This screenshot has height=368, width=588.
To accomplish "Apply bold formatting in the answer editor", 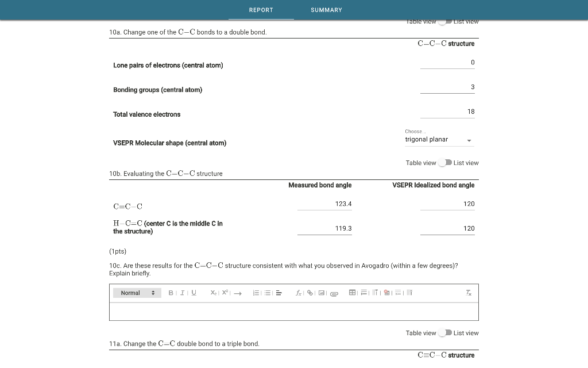I will coord(171,293).
